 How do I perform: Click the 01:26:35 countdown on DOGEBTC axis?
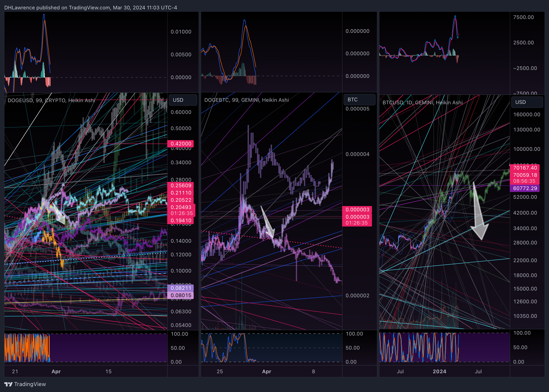click(356, 223)
